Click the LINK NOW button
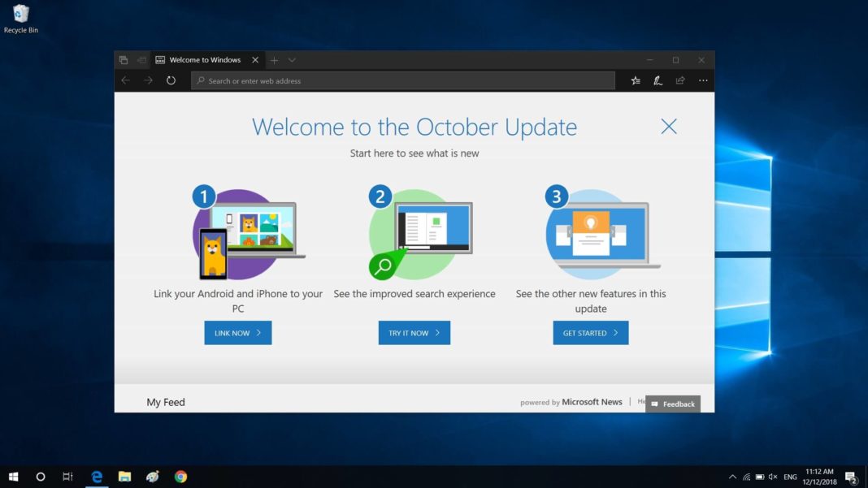Image resolution: width=868 pixels, height=488 pixels. pos(237,333)
